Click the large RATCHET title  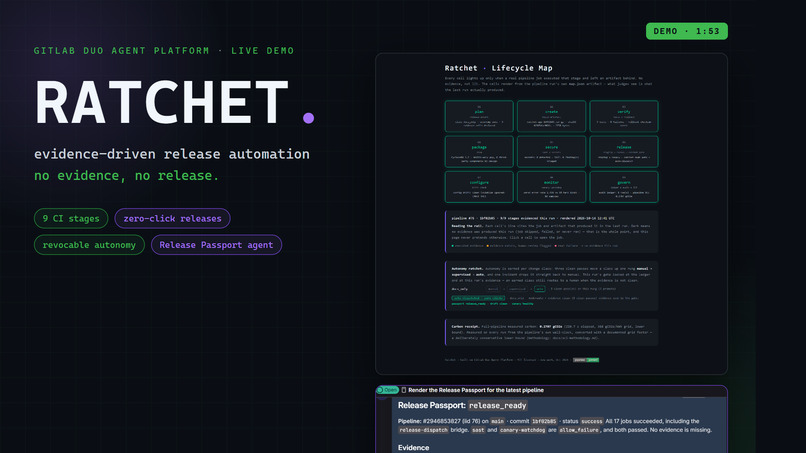pos(161,102)
